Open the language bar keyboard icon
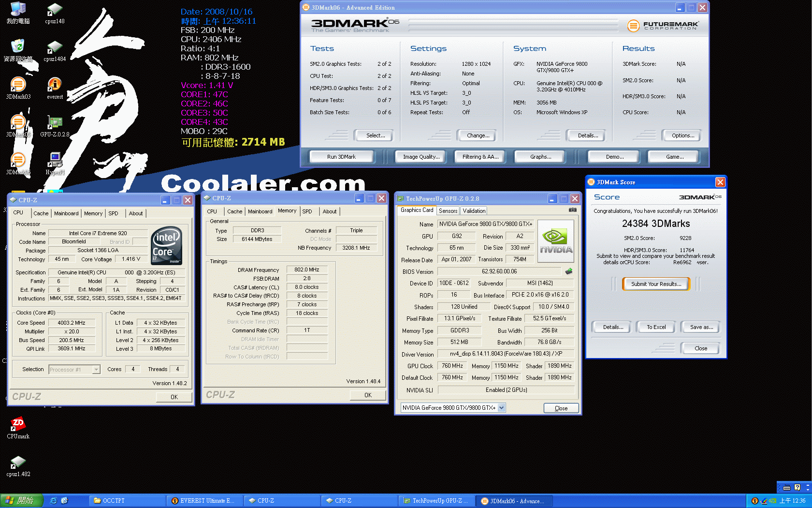The image size is (812, 508). (787, 488)
